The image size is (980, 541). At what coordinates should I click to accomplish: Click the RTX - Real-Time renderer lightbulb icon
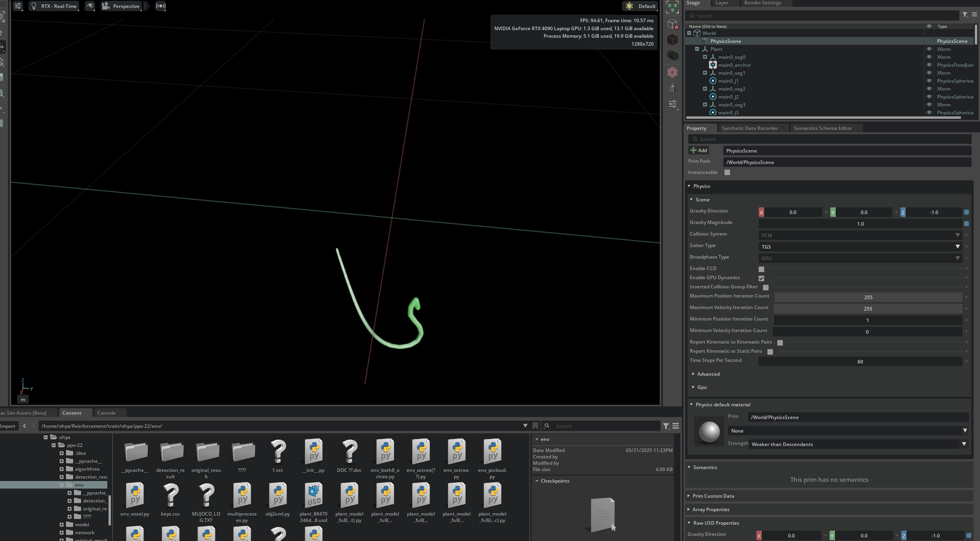coord(34,6)
